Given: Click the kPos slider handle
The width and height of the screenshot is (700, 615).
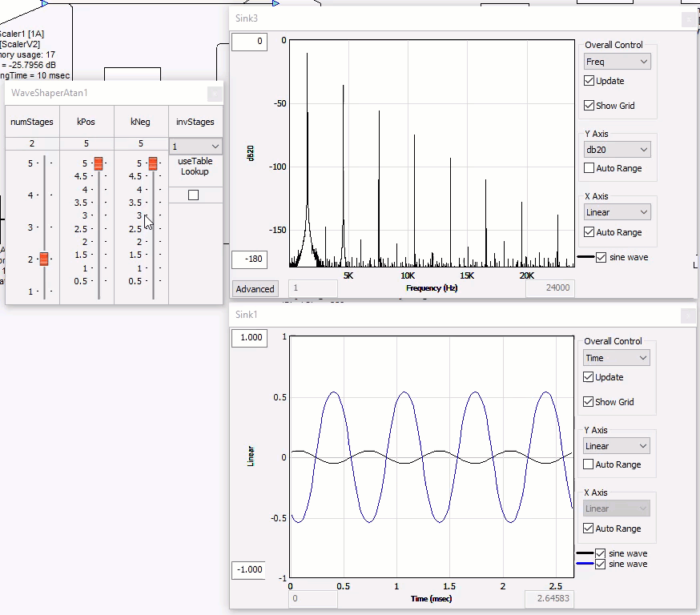Looking at the screenshot, I should coord(99,163).
